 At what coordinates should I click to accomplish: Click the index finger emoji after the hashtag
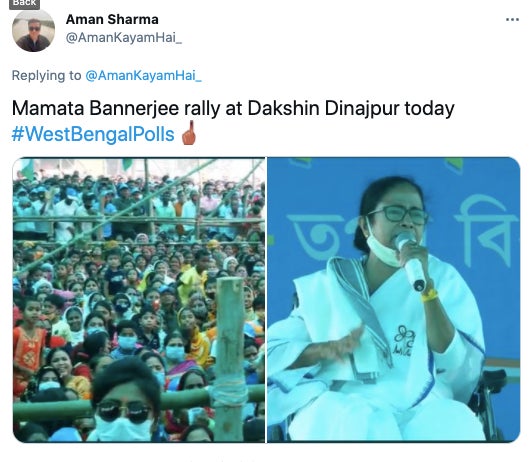[x=189, y=133]
